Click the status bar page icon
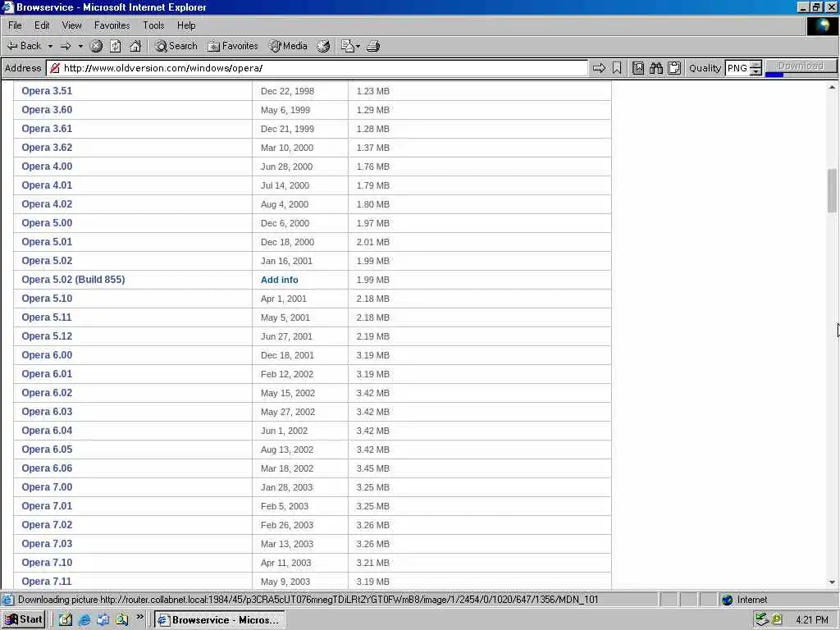This screenshot has width=840, height=630. pos(8,600)
